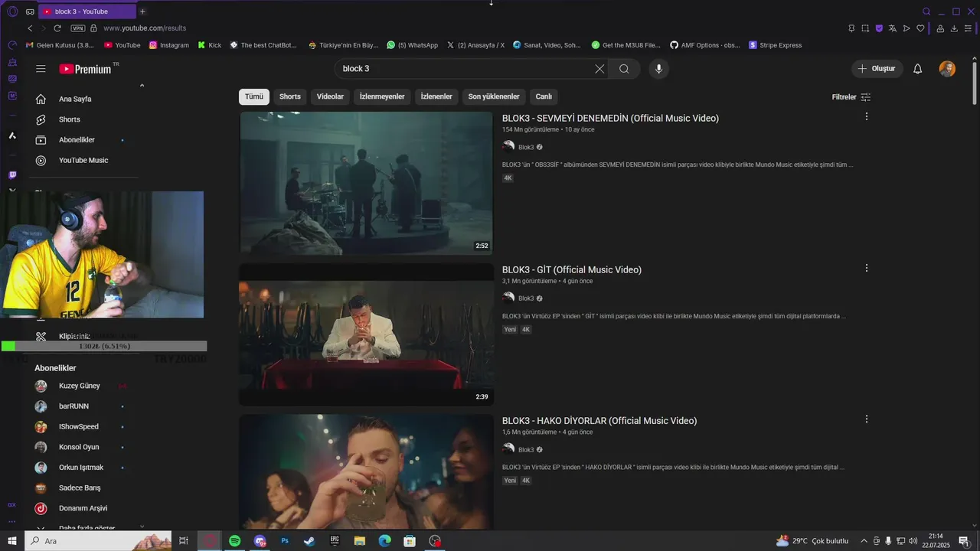The width and height of the screenshot is (980, 551).
Task: Open the account avatar menu
Action: coord(947,69)
